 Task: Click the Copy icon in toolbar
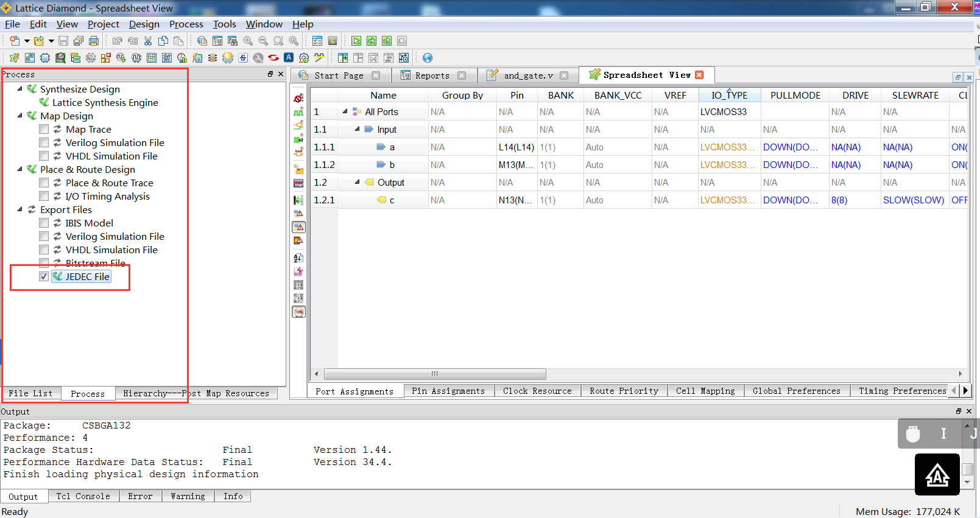pyautogui.click(x=163, y=41)
